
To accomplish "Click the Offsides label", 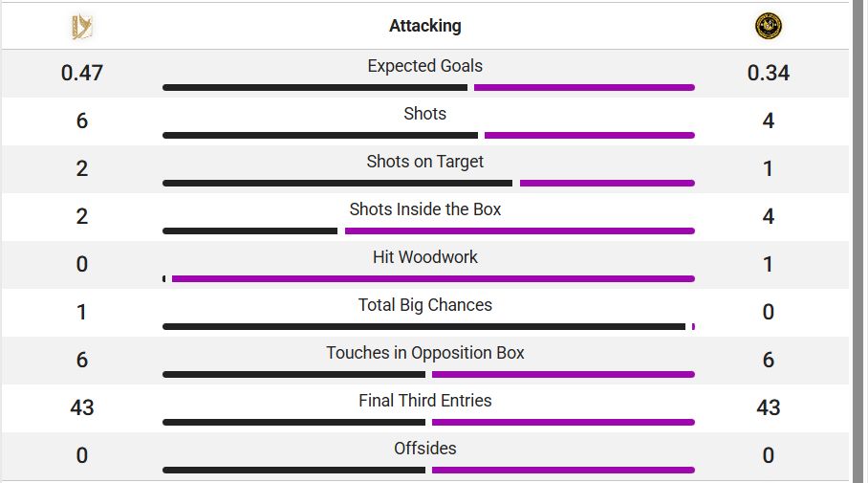I will (x=425, y=449).
